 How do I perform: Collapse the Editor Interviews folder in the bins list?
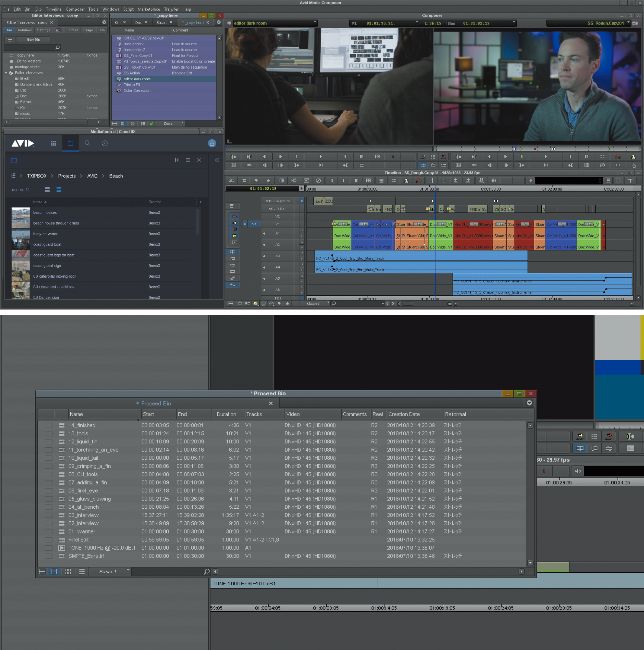coord(6,73)
